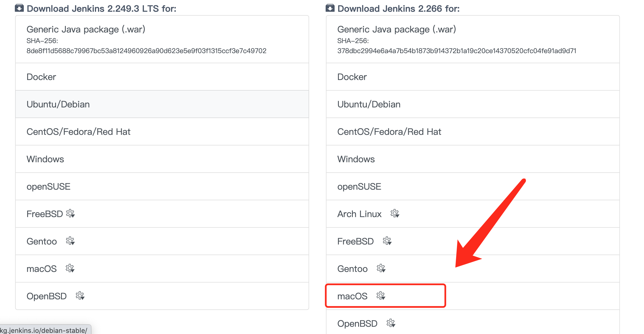Open the Docker option for Jenkins LTS
The image size is (644, 334).
click(x=162, y=77)
